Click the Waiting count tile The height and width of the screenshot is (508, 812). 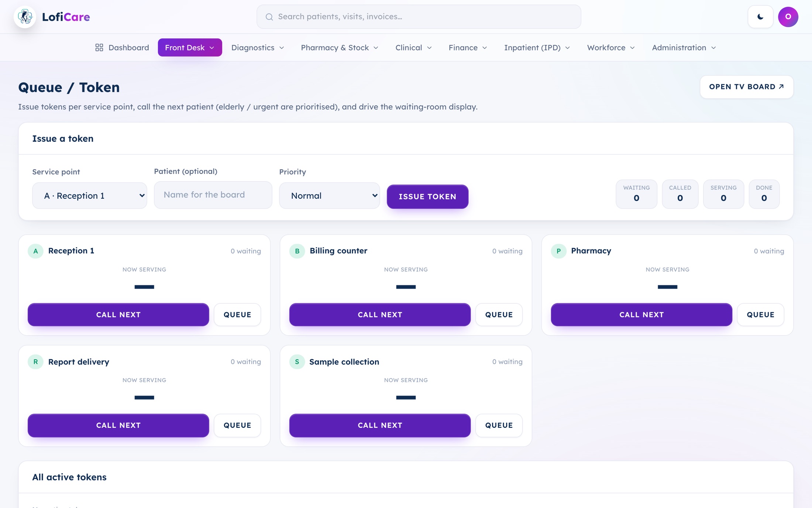coord(636,194)
